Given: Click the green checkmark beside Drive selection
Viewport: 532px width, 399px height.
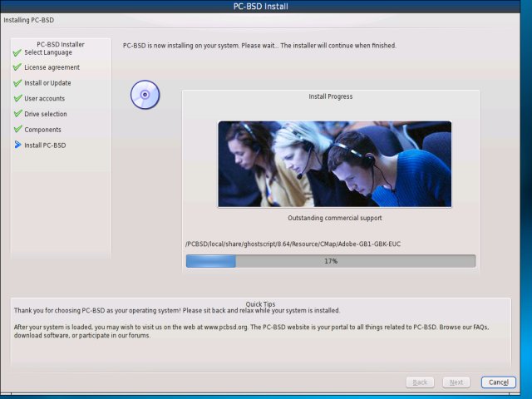Looking at the screenshot, I should (x=17, y=114).
